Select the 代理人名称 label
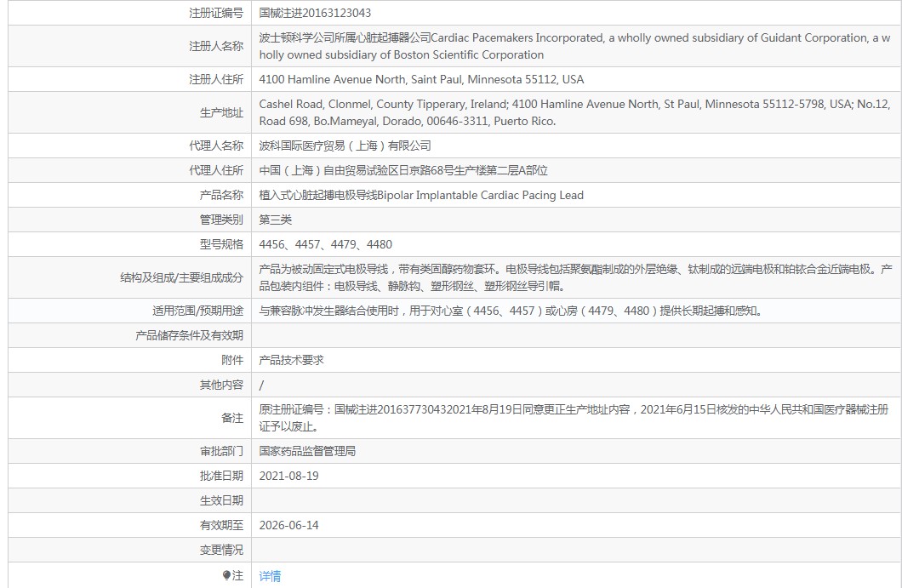Image resolution: width=902 pixels, height=588 pixels. (x=216, y=146)
